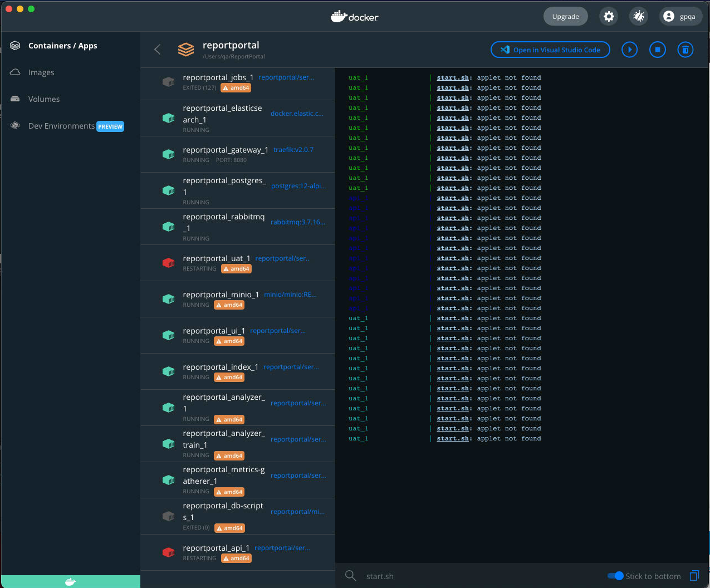Open minio/minio image link
Screen dimensions: 710x588
(x=290, y=295)
